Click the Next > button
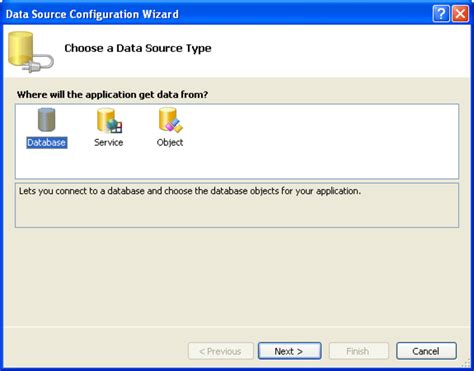 [x=289, y=351]
